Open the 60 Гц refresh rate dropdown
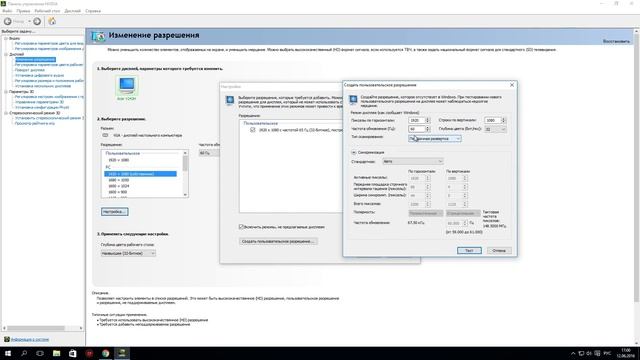Image resolution: width=640 pixels, height=360 pixels. (209, 153)
